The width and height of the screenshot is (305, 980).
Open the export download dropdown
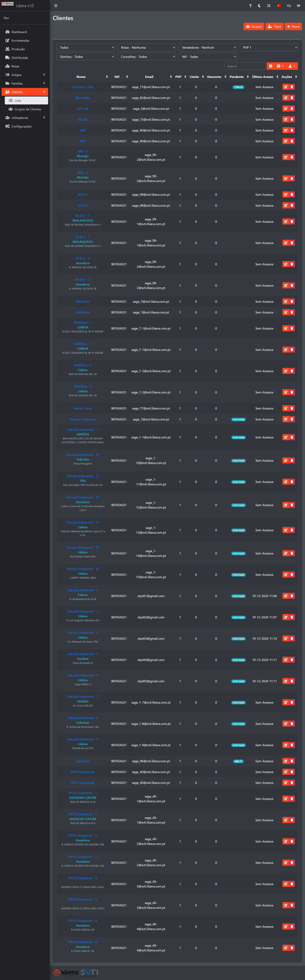[x=292, y=66]
